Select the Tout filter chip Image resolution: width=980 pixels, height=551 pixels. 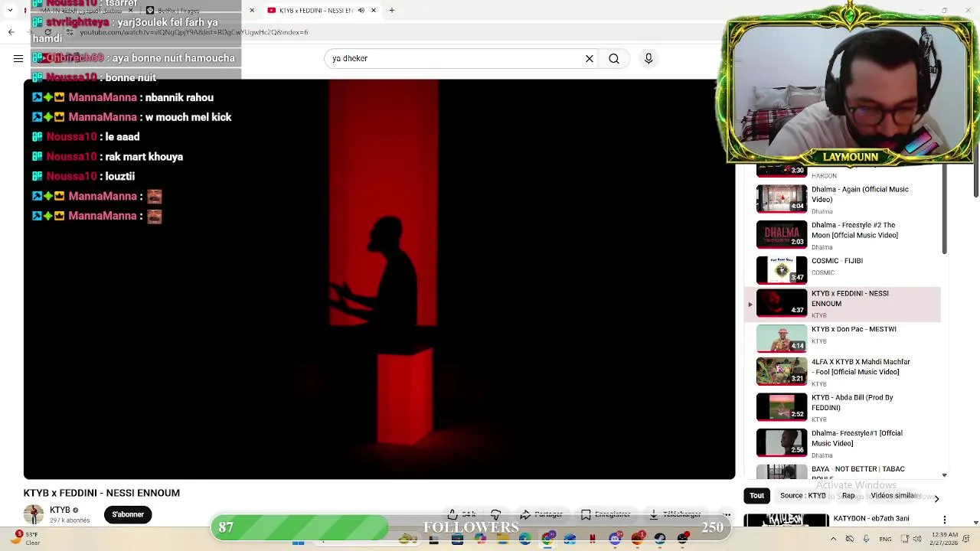coord(756,496)
